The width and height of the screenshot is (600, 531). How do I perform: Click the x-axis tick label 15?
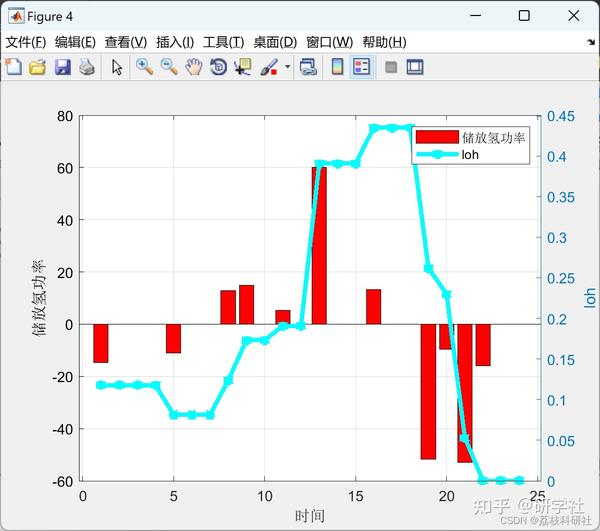click(355, 496)
